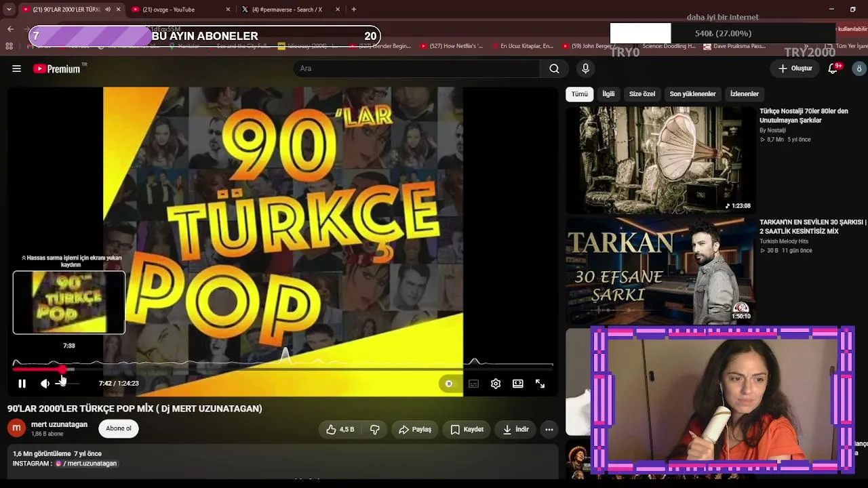Mute the video with the speaker icon
868x488 pixels.
pos(45,384)
